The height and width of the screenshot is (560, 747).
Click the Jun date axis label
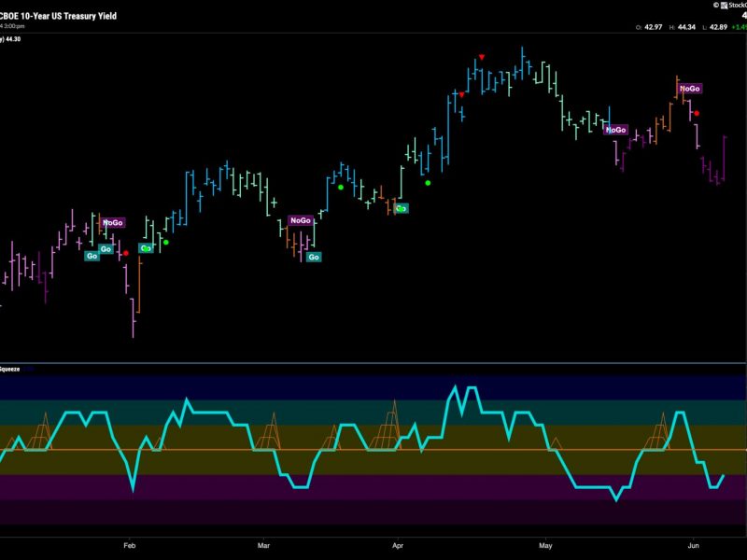pyautogui.click(x=694, y=545)
